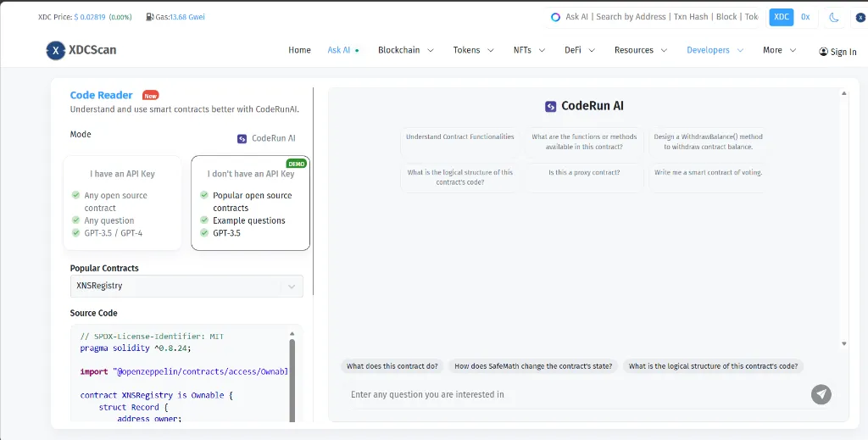The width and height of the screenshot is (868, 440).
Task: Click the Code Reader heading
Action: pyautogui.click(x=102, y=95)
